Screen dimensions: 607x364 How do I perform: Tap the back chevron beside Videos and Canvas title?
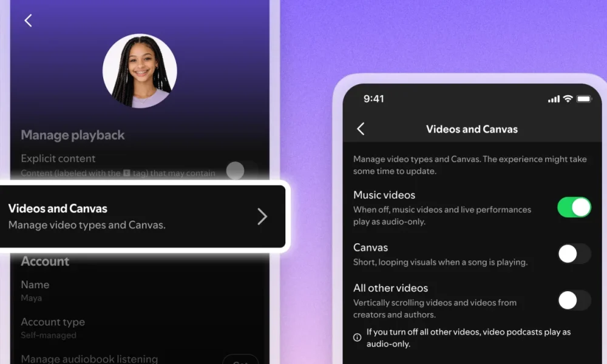pyautogui.click(x=361, y=129)
